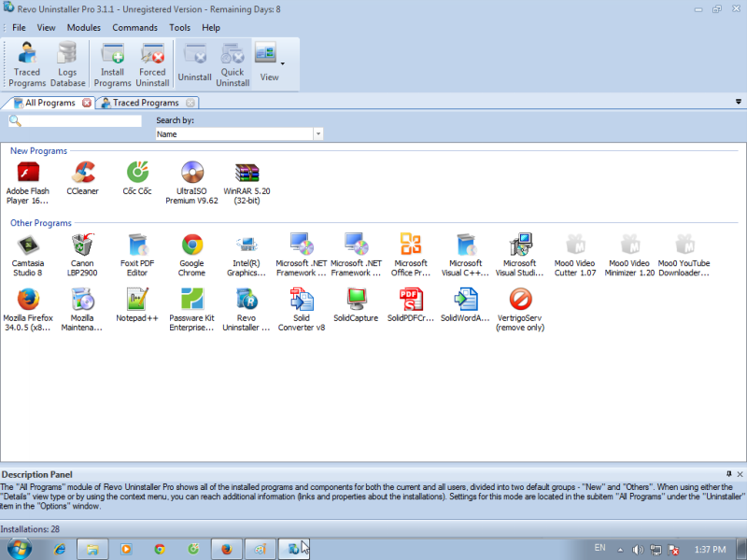747x560 pixels.
Task: Expand the View button dropdown arrow
Action: [283, 63]
